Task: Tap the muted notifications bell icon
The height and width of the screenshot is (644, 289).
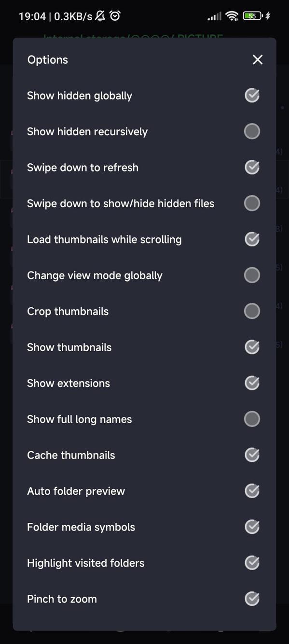Action: coord(100,15)
